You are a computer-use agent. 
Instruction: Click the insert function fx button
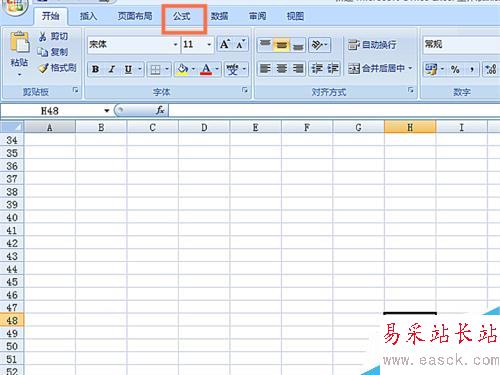(x=160, y=110)
